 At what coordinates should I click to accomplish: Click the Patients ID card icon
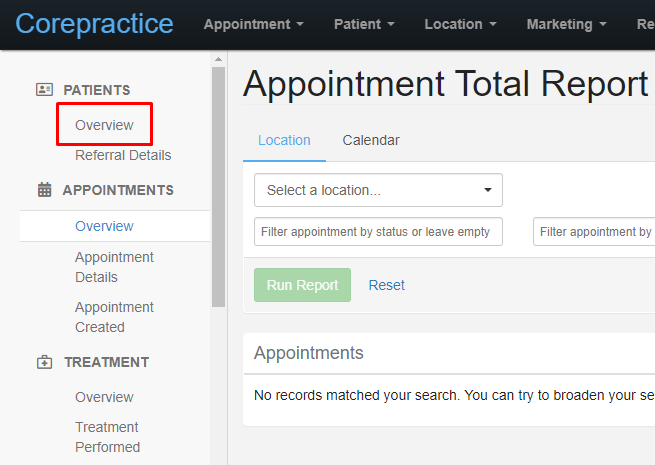coord(44,89)
